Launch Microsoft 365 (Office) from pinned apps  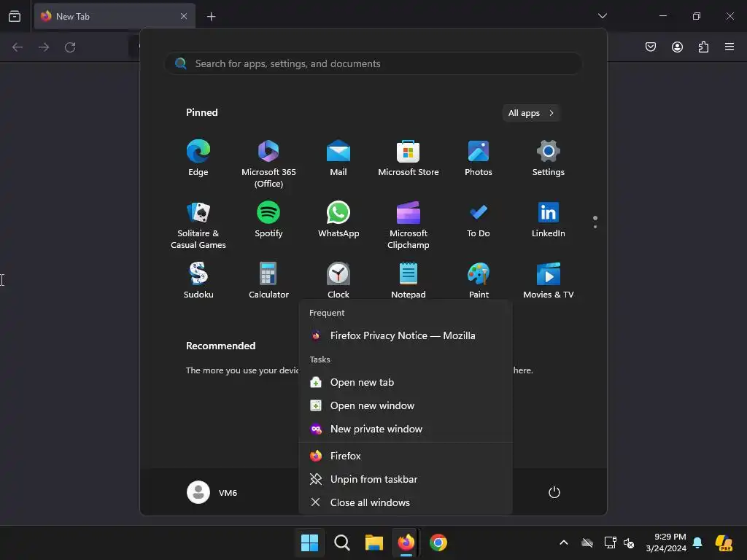(268, 163)
